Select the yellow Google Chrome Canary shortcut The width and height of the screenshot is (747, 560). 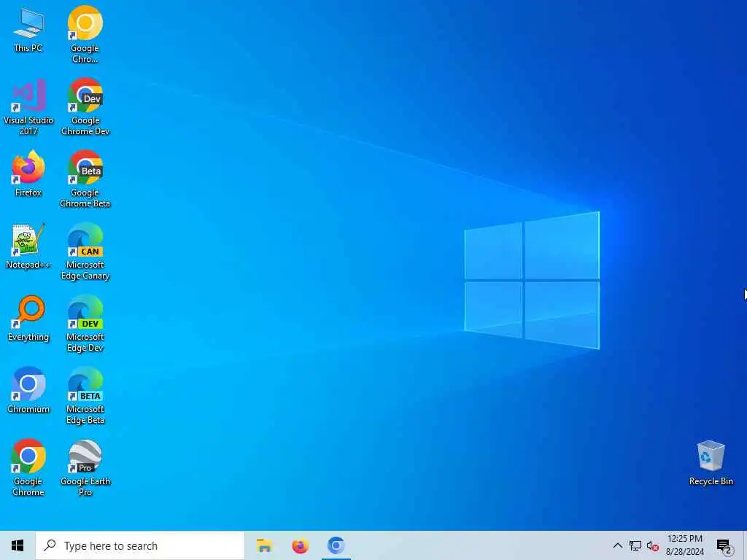coord(85,34)
